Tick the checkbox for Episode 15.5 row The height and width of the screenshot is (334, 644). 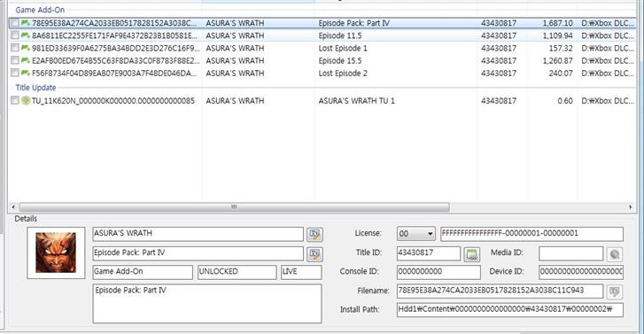(x=15, y=60)
